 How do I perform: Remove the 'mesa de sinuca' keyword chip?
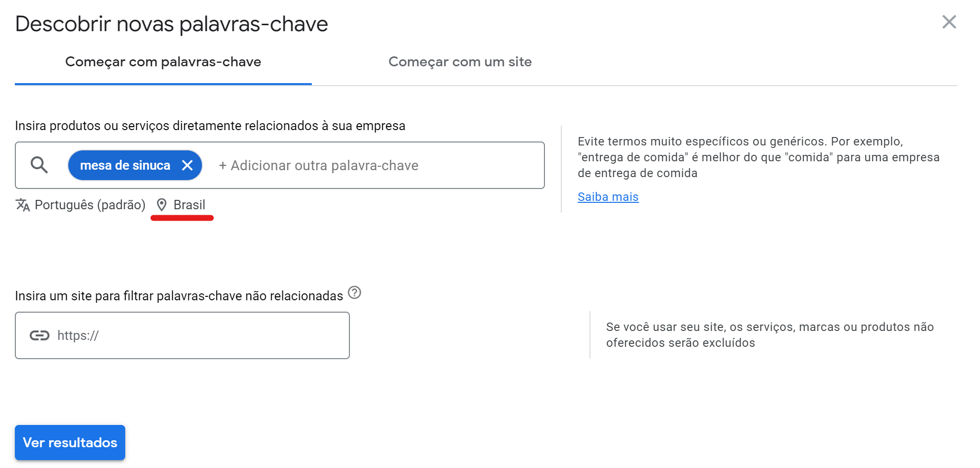(188, 165)
